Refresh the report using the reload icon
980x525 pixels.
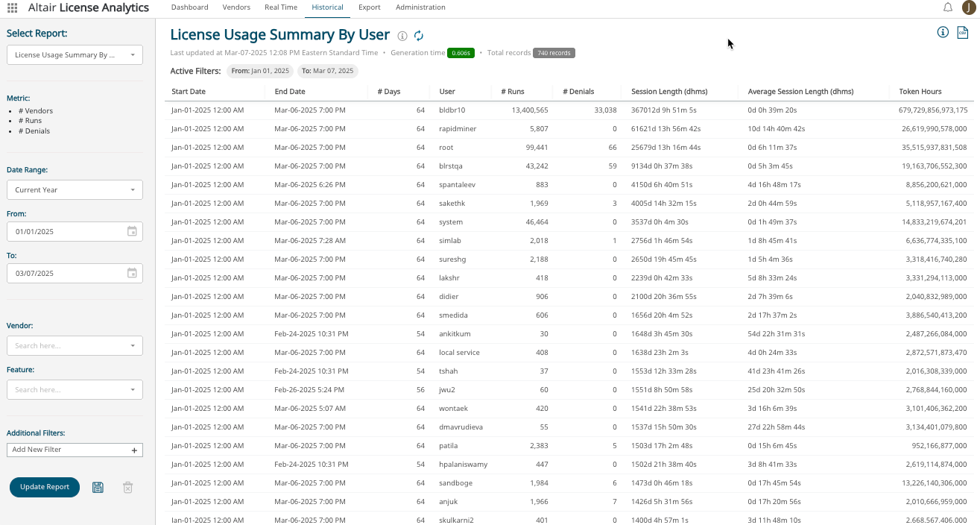click(419, 36)
